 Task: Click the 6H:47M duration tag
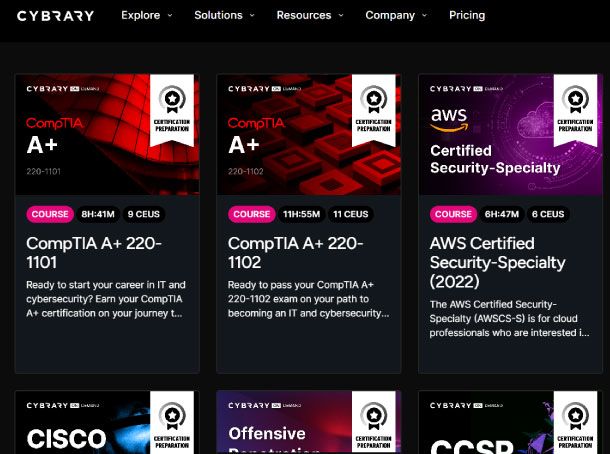pos(502,214)
